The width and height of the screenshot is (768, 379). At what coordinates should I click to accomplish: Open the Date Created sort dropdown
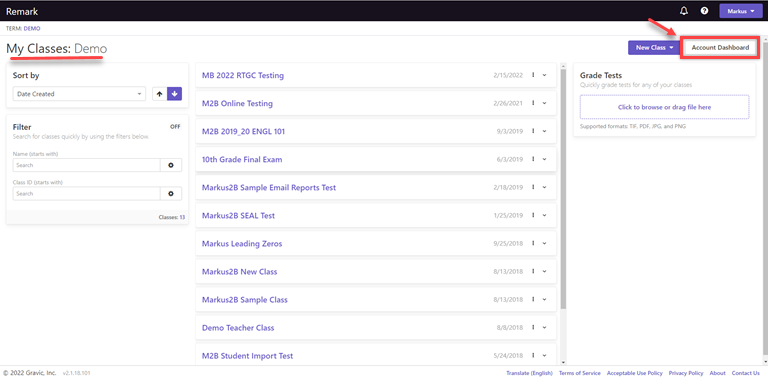point(79,94)
